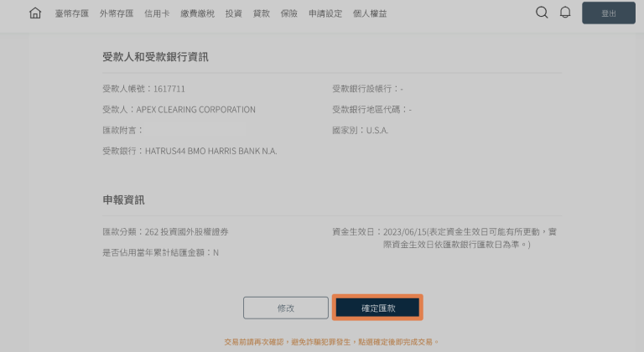Confirm with the 確定匯款 button
The width and height of the screenshot is (644, 352).
pos(377,308)
